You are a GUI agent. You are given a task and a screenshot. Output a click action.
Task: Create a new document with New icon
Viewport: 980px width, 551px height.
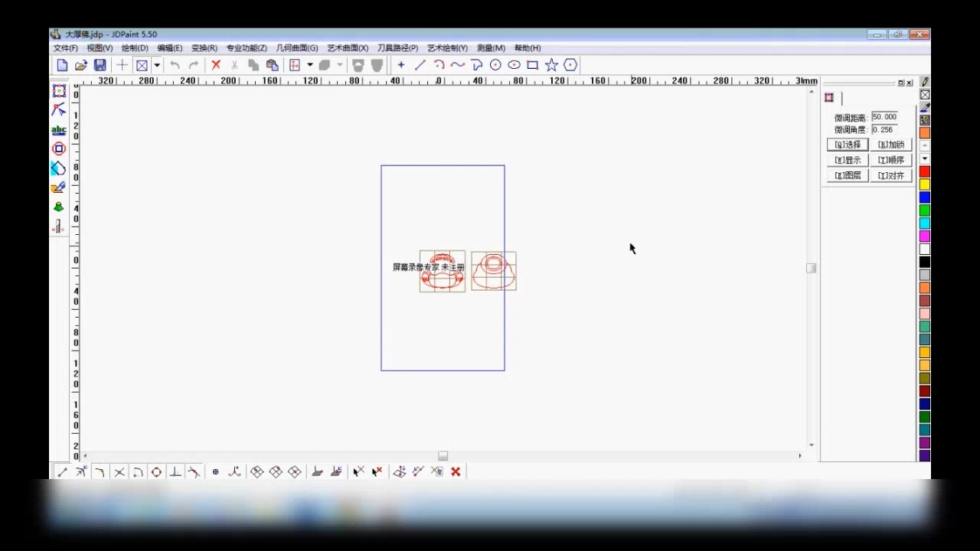coord(63,65)
